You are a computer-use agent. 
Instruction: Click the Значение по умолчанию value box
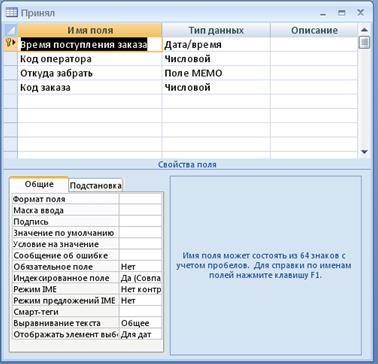pyautogui.click(x=141, y=233)
